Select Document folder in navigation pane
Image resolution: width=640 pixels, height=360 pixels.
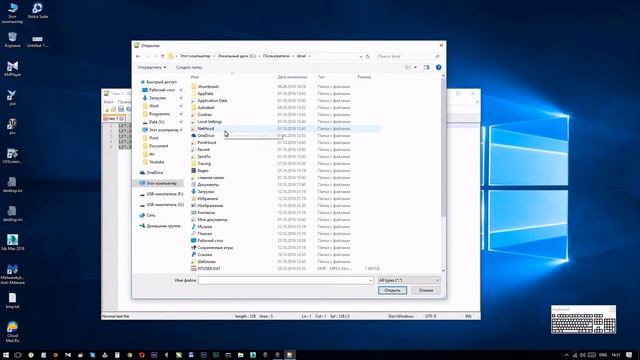coord(156,146)
